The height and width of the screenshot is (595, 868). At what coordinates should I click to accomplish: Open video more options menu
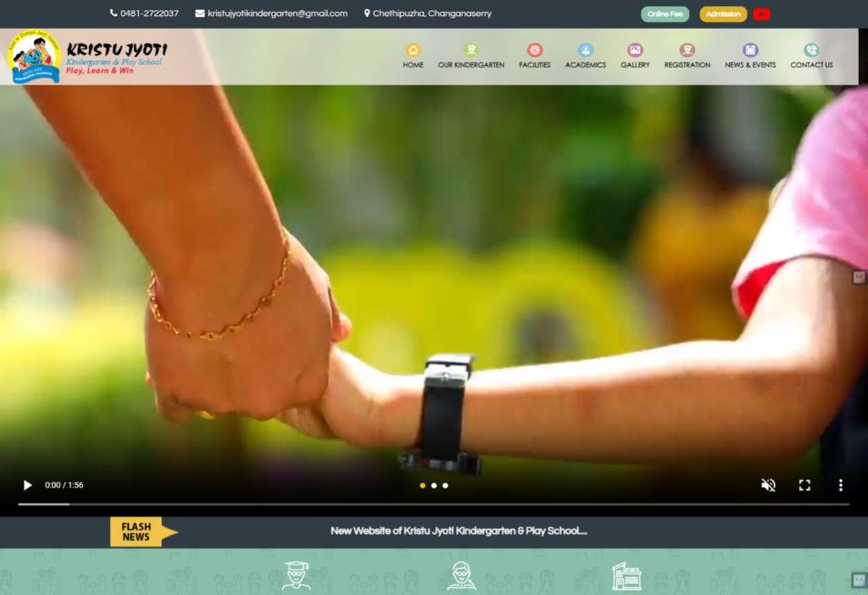click(x=840, y=485)
